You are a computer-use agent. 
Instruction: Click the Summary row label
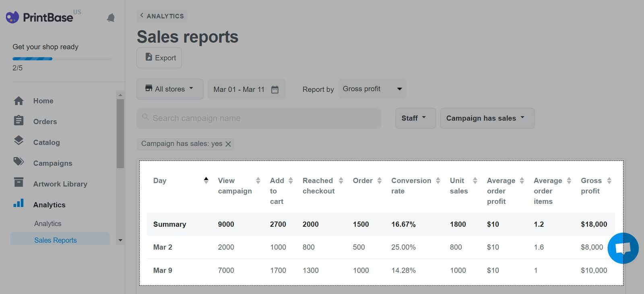[x=169, y=224]
